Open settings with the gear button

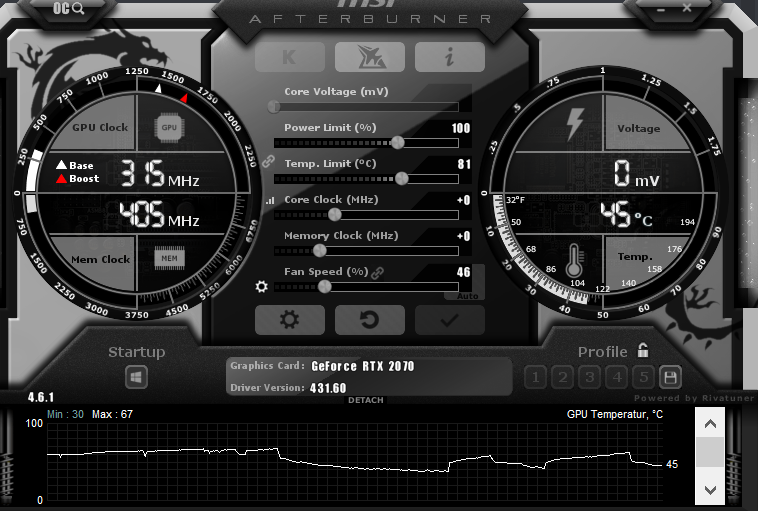(x=290, y=320)
